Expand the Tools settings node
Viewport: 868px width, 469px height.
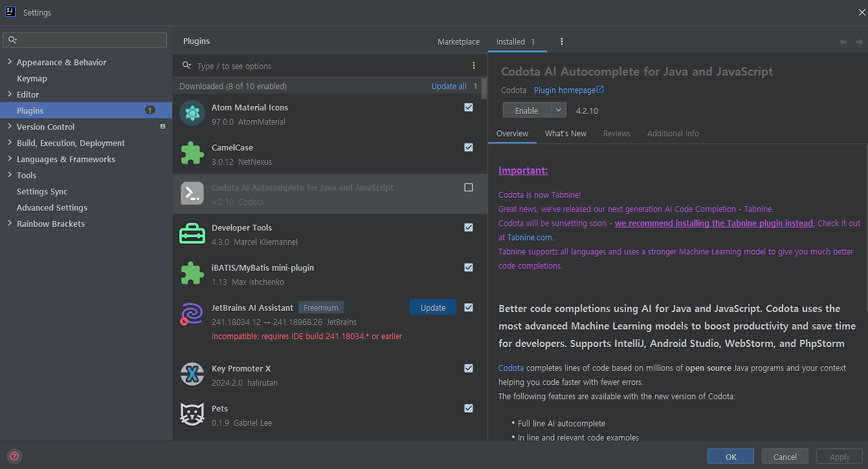(x=9, y=175)
